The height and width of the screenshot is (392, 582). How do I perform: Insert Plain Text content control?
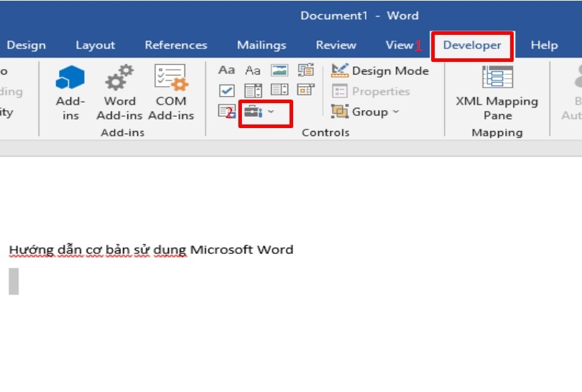click(253, 70)
